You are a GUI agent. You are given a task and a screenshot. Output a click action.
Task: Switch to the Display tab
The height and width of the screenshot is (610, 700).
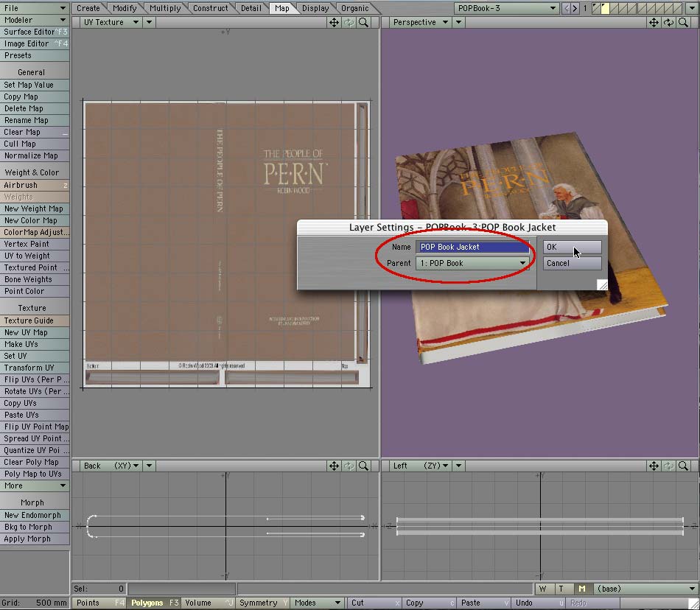coord(315,8)
